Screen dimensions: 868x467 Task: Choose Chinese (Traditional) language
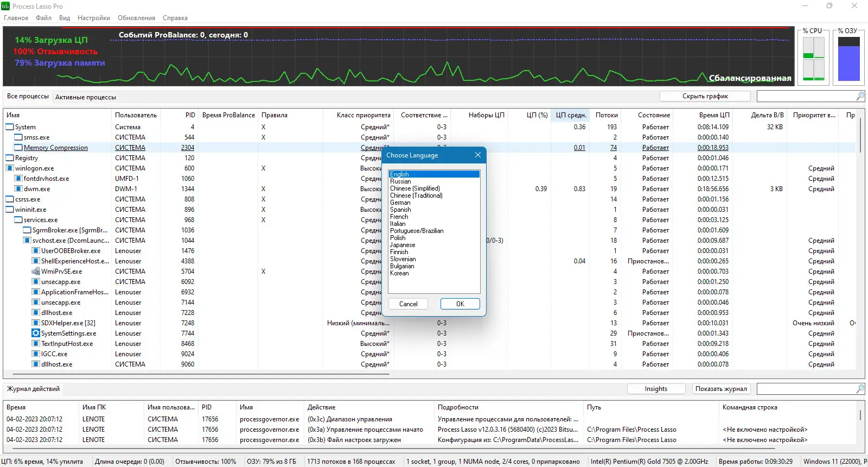pyautogui.click(x=416, y=195)
